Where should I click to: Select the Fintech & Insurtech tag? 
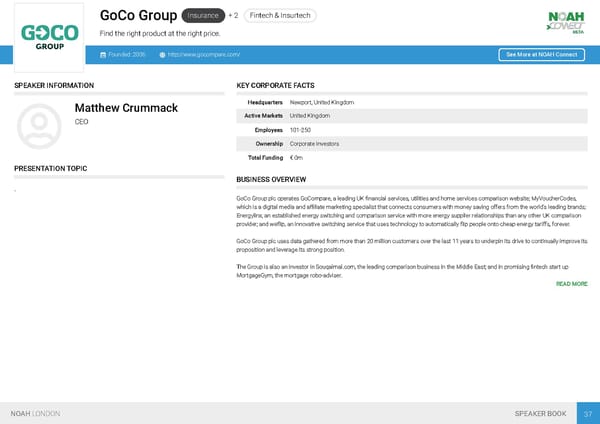click(280, 16)
